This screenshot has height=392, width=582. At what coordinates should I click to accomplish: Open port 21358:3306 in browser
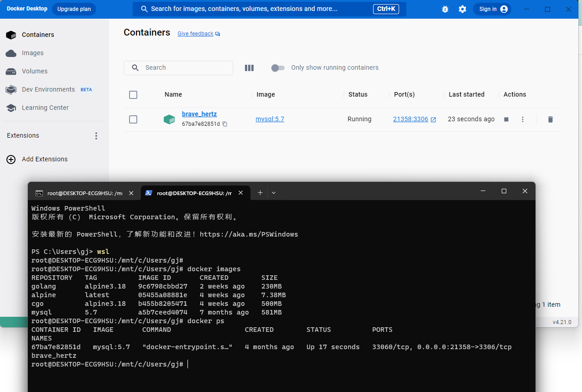pos(411,119)
